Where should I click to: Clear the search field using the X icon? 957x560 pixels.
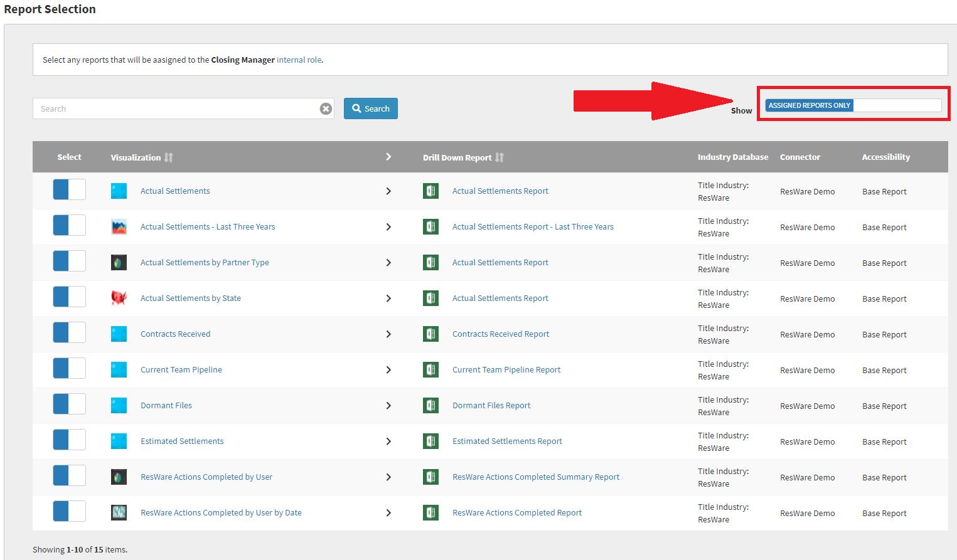tap(326, 109)
